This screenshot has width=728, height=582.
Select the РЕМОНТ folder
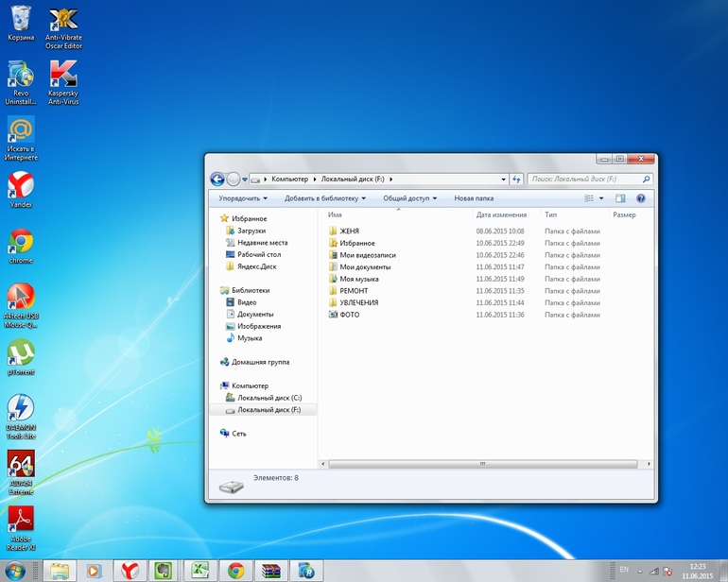click(x=354, y=291)
